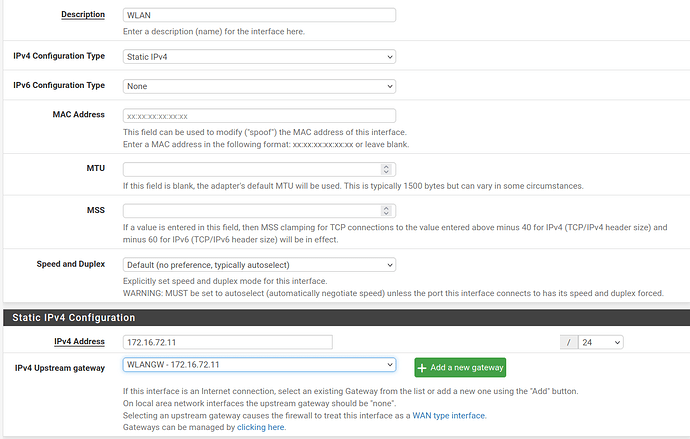The image size is (690, 439).
Task: Expand the Speed and Duplex dropdown
Action: (x=258, y=264)
